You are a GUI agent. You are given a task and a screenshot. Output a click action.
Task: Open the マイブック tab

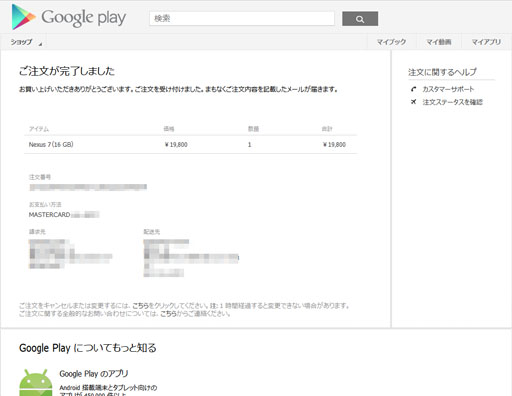coord(391,42)
